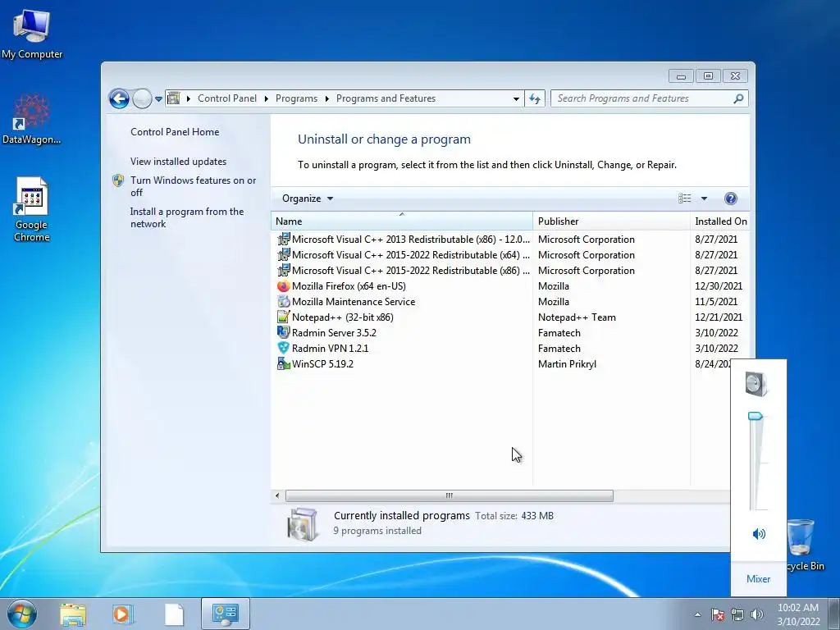
Task: Sort list by Publisher column header
Action: [611, 221]
